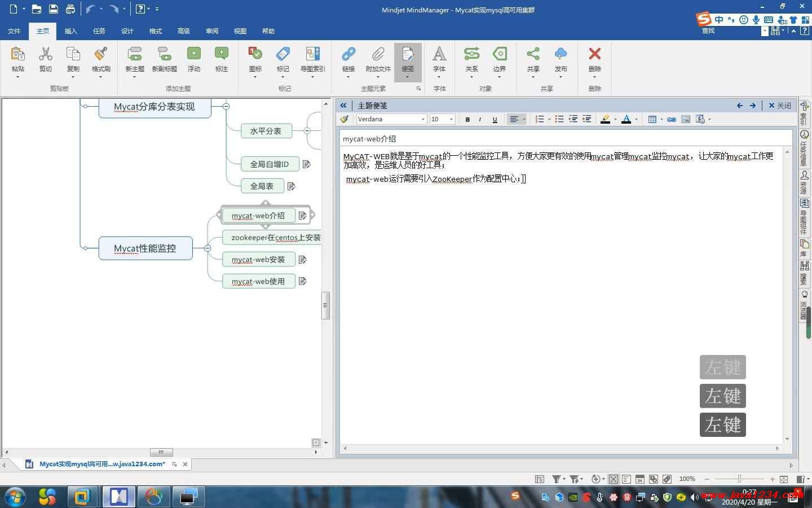The height and width of the screenshot is (508, 812).
Task: Toggle left text alignment in notes toolbar
Action: (x=514, y=119)
